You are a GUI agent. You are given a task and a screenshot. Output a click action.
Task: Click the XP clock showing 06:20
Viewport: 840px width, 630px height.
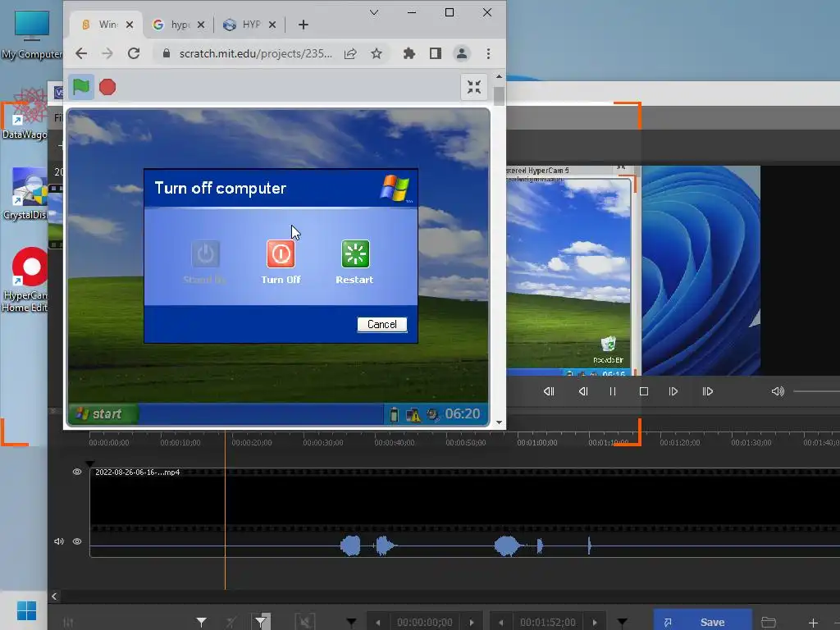pos(463,413)
